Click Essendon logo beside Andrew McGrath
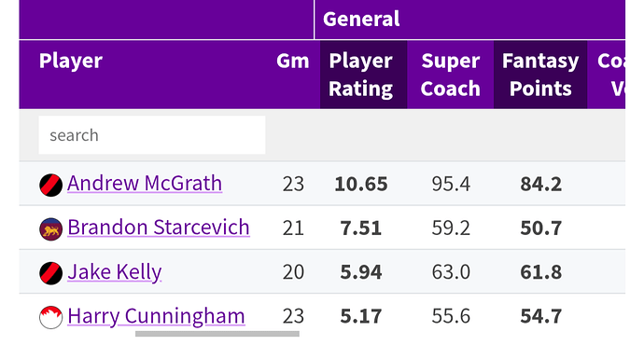The image size is (644, 359). point(51,185)
